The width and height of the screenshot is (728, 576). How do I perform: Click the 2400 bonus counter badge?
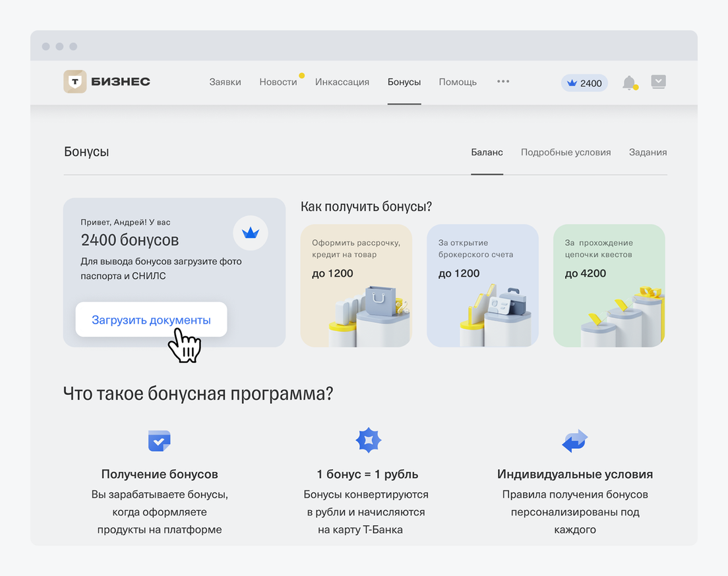point(584,83)
